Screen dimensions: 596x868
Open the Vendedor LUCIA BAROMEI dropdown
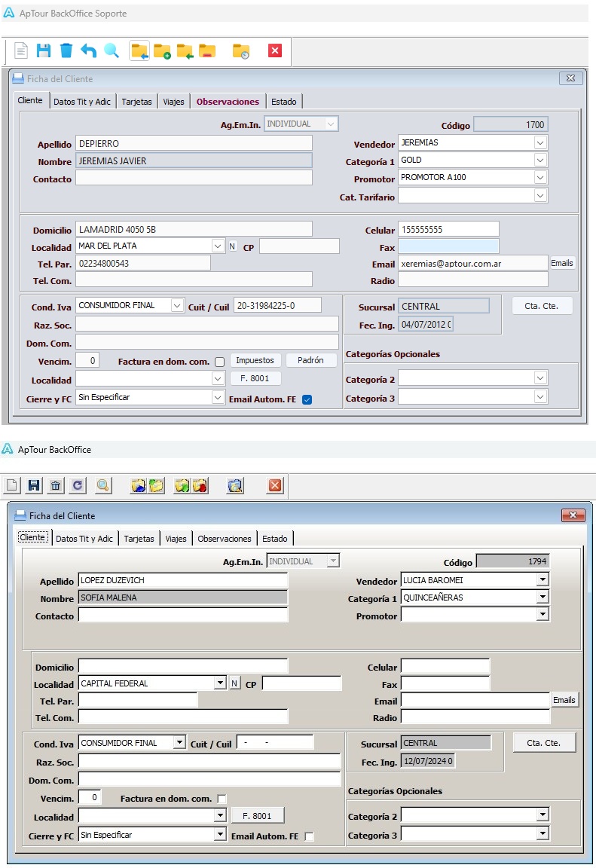[543, 579]
